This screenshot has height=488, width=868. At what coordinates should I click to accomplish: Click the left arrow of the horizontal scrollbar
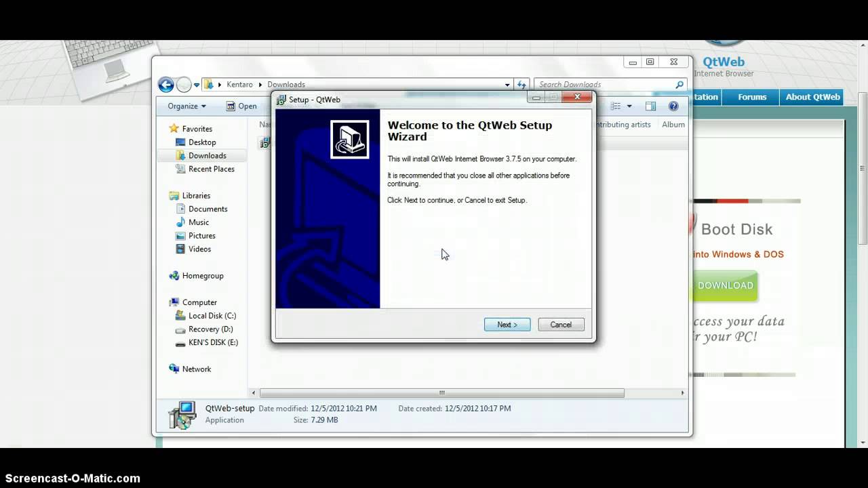click(254, 393)
